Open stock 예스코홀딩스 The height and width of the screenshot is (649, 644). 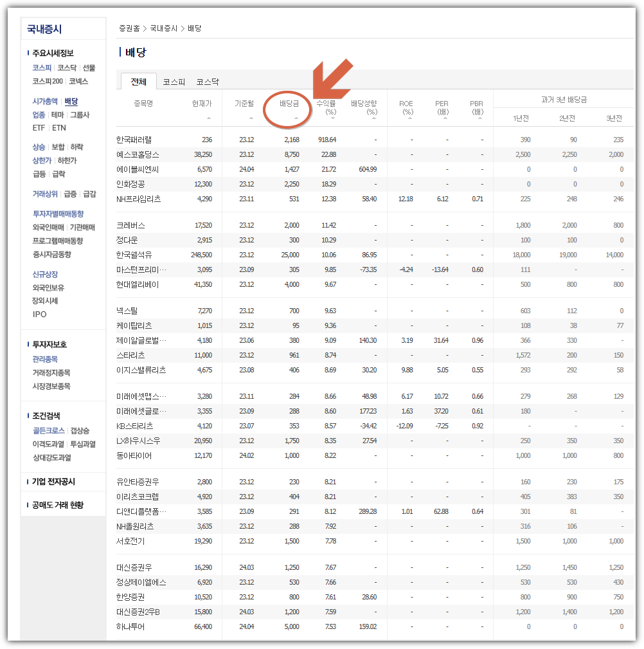pyautogui.click(x=138, y=154)
